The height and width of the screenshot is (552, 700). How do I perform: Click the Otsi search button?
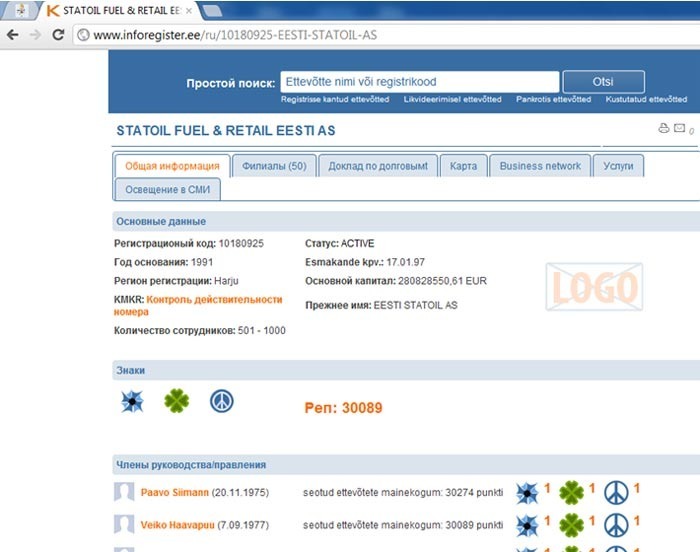[x=603, y=82]
